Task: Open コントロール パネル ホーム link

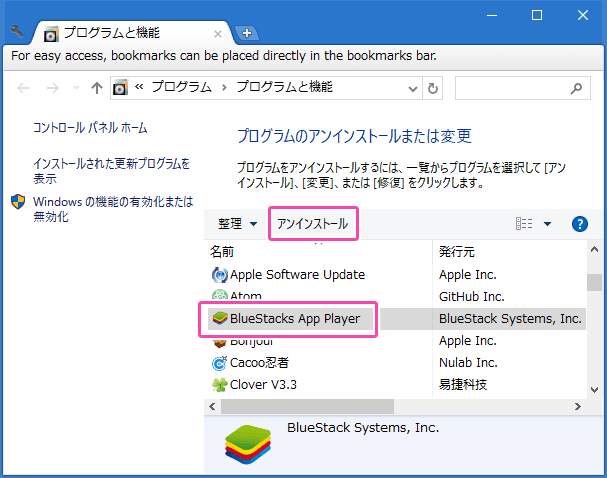Action: (90, 128)
